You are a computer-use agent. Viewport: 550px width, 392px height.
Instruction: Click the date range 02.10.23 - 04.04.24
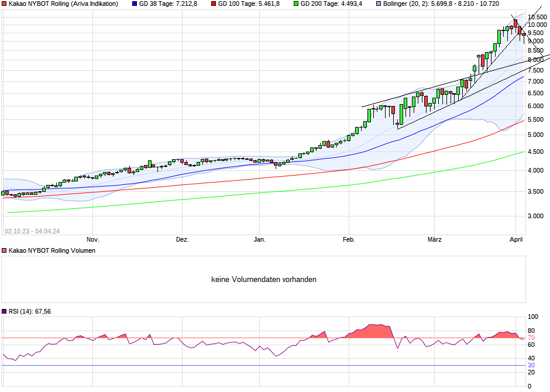[x=32, y=231]
